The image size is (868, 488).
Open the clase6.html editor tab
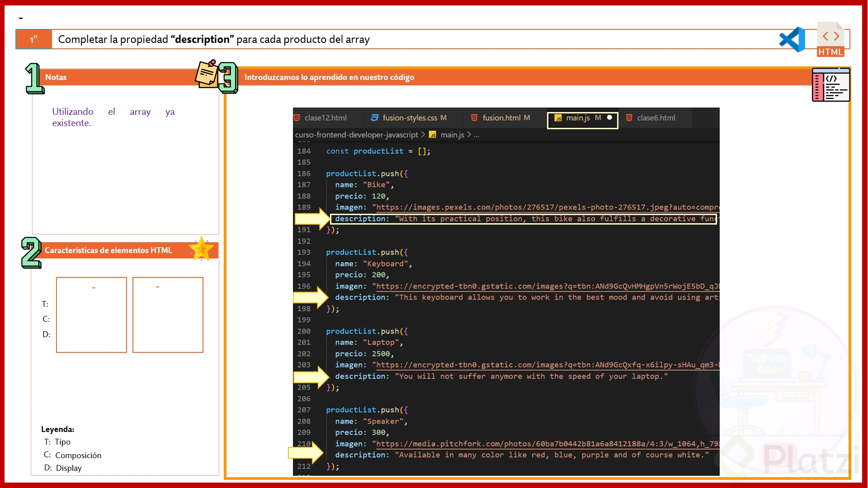(656, 118)
